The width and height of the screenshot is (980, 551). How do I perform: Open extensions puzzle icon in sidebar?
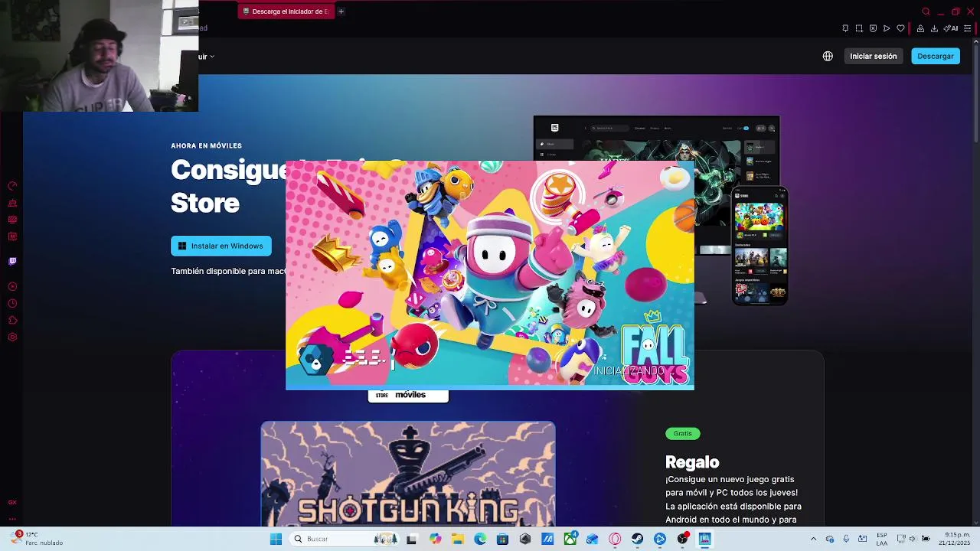12,320
